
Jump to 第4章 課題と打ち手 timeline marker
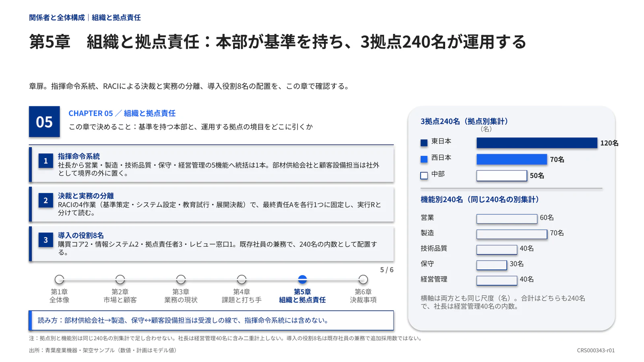pos(242,279)
